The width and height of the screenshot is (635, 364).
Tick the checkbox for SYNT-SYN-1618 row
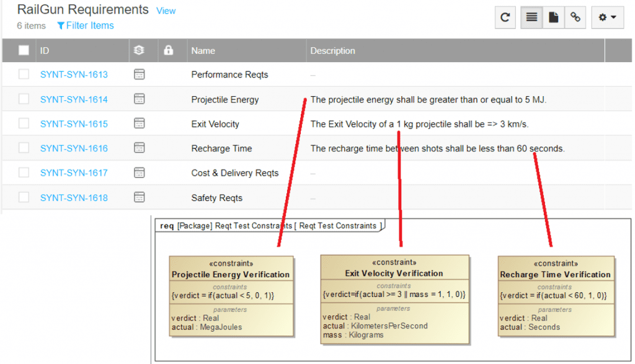tap(24, 198)
